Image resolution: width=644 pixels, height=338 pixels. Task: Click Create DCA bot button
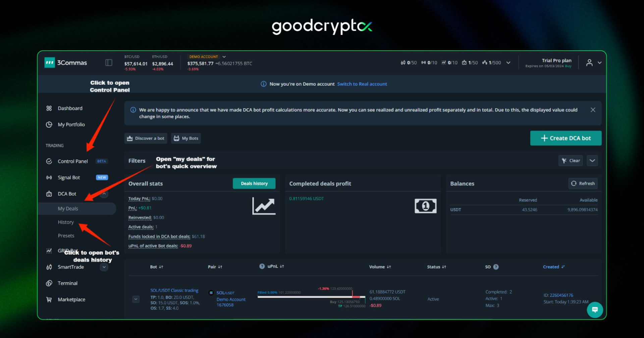coord(566,138)
